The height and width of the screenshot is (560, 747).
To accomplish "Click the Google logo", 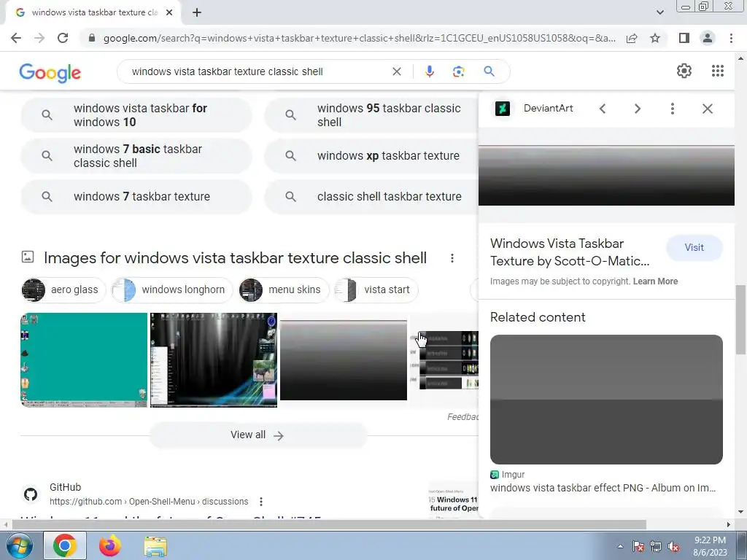I will pos(50,72).
